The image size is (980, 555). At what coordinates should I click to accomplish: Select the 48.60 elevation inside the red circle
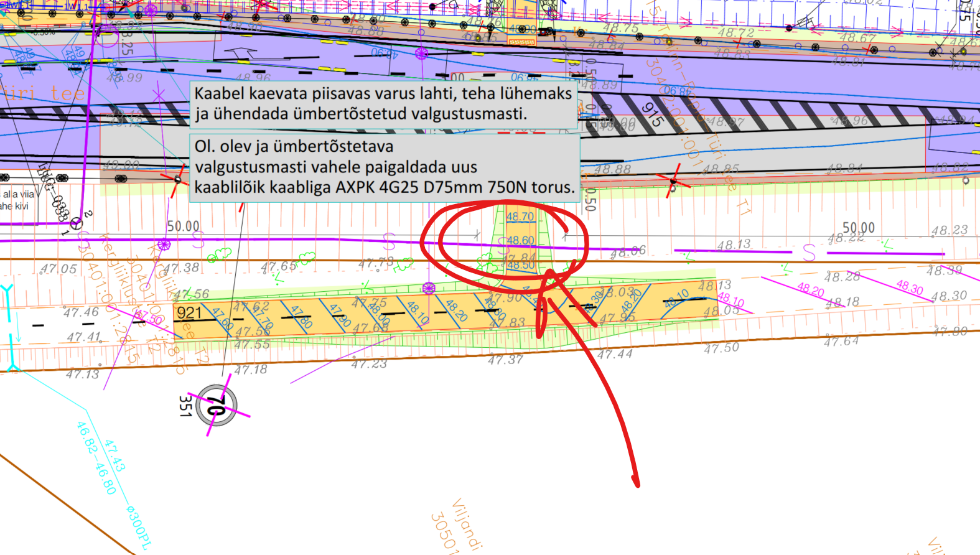coord(520,240)
